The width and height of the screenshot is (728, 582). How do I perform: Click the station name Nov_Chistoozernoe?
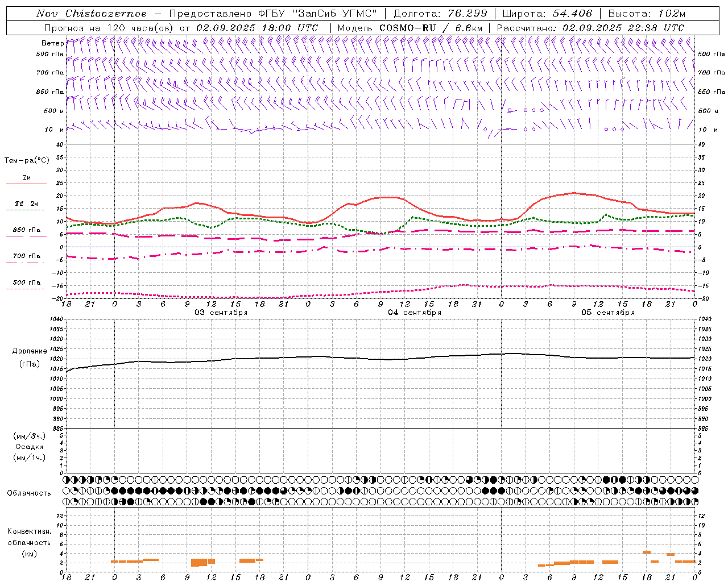(x=91, y=14)
